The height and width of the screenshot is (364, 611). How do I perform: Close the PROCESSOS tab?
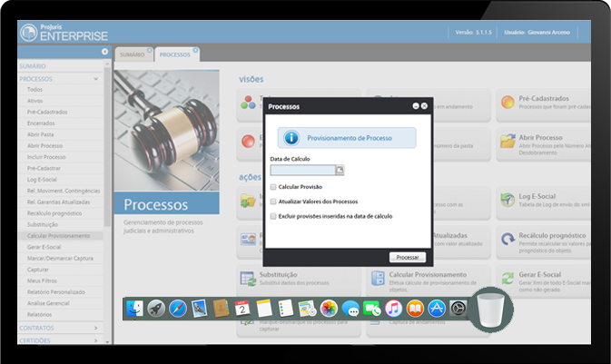click(x=195, y=50)
